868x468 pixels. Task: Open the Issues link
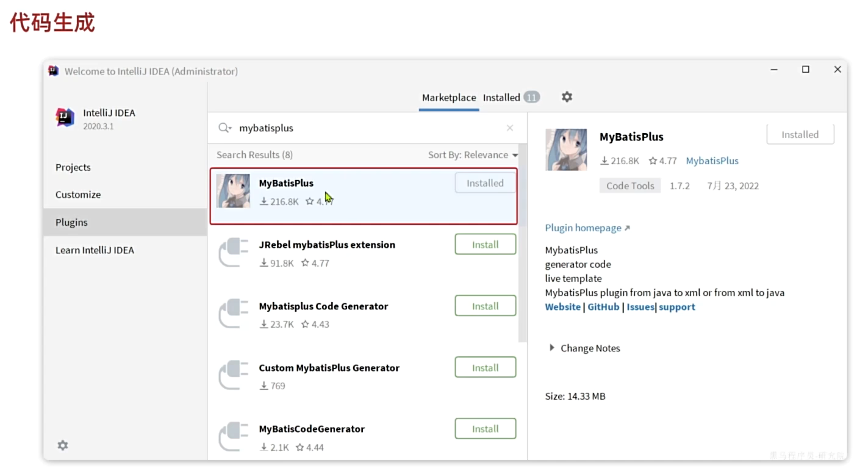640,307
